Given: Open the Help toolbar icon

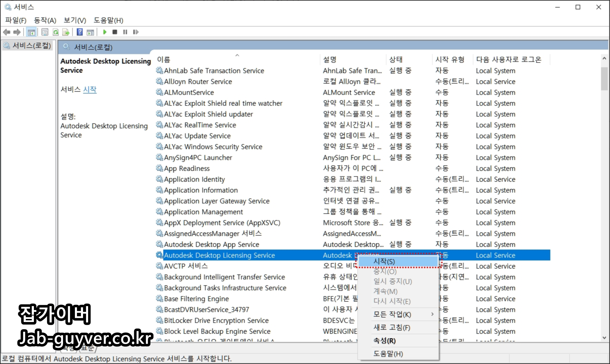Looking at the screenshot, I should 80,32.
